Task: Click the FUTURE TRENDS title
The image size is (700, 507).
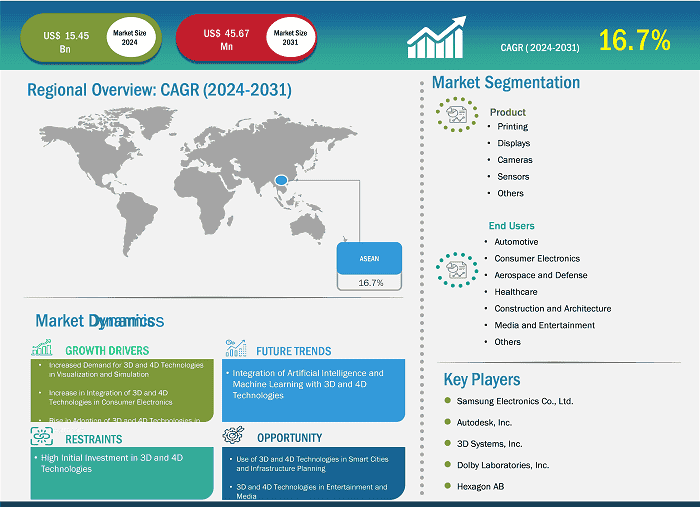Action: point(293,351)
